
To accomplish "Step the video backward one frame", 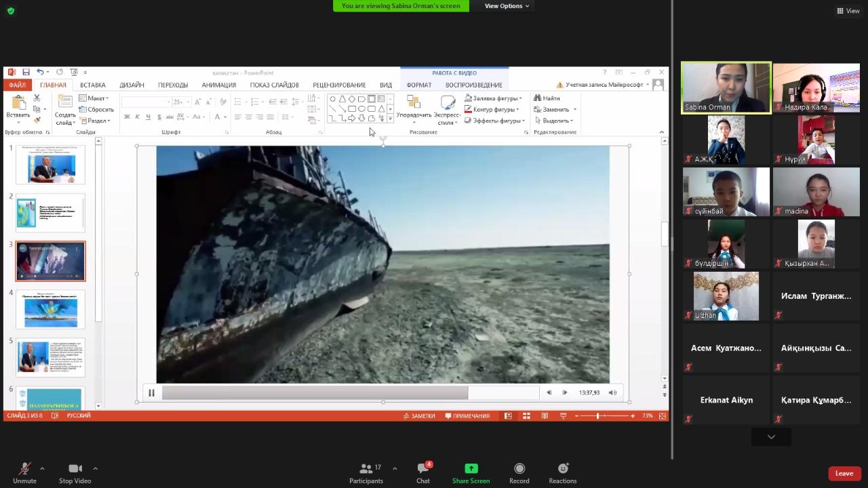I will [x=549, y=392].
